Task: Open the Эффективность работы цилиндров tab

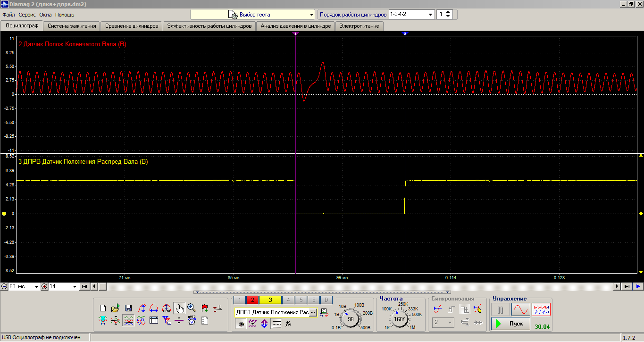Action: click(x=209, y=26)
